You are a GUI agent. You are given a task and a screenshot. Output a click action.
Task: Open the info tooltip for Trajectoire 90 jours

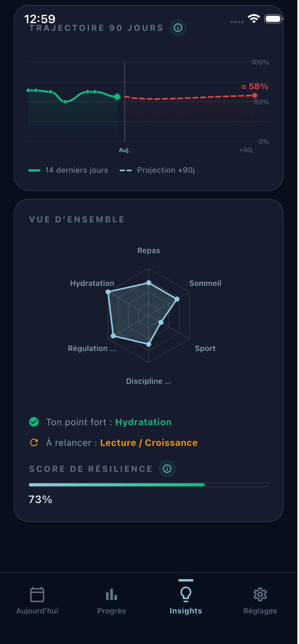click(x=178, y=28)
